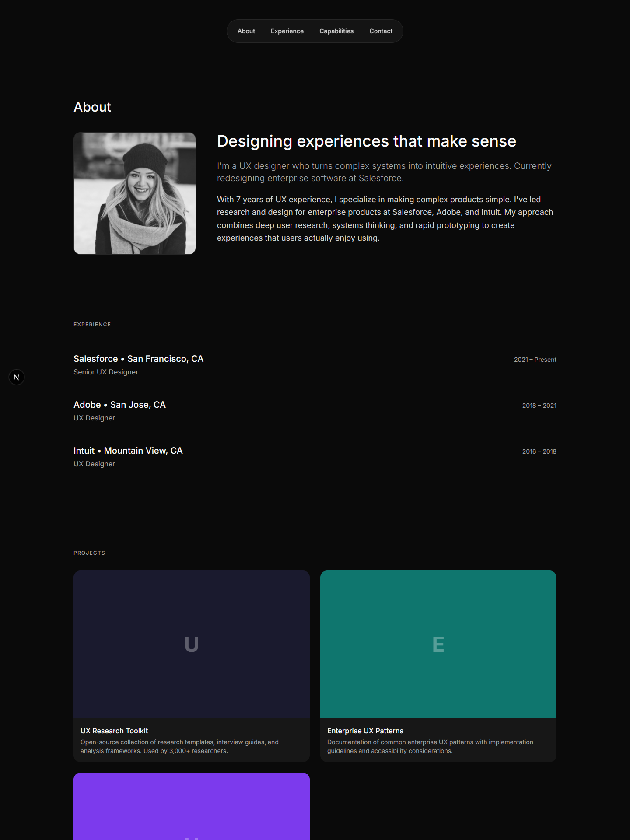Open the About navigation link
Screen dimensions: 630x840
click(x=246, y=31)
